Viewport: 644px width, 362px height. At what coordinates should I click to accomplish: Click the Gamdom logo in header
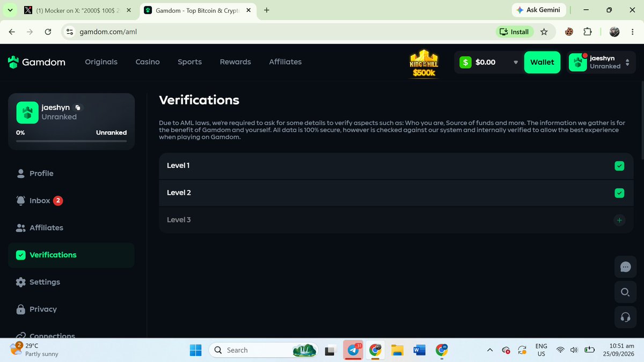pos(36,62)
